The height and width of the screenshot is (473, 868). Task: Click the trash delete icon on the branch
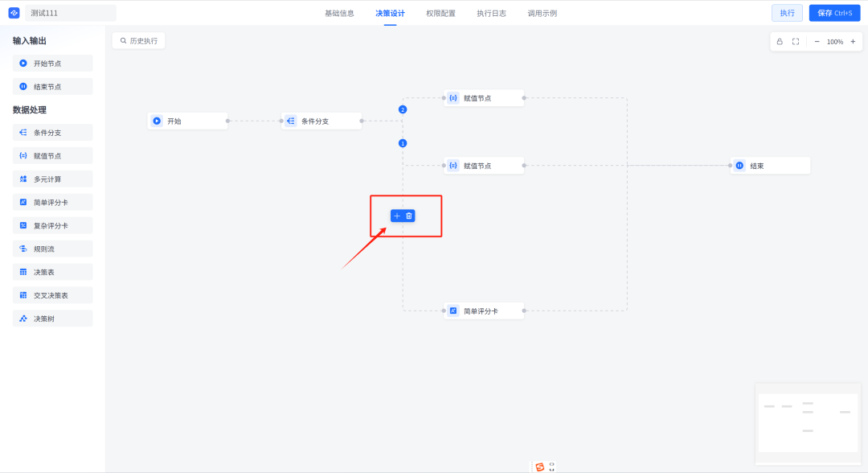(x=409, y=216)
